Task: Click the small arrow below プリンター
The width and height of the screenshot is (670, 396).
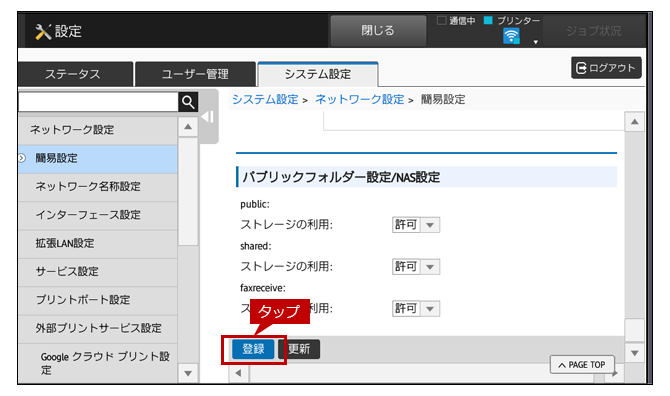Action: click(x=535, y=42)
